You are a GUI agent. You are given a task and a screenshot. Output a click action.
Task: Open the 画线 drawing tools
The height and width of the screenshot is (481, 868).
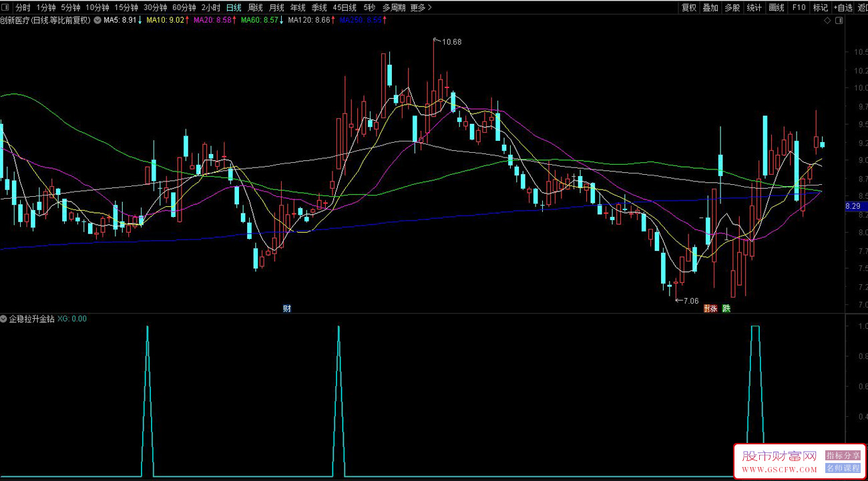coord(777,7)
